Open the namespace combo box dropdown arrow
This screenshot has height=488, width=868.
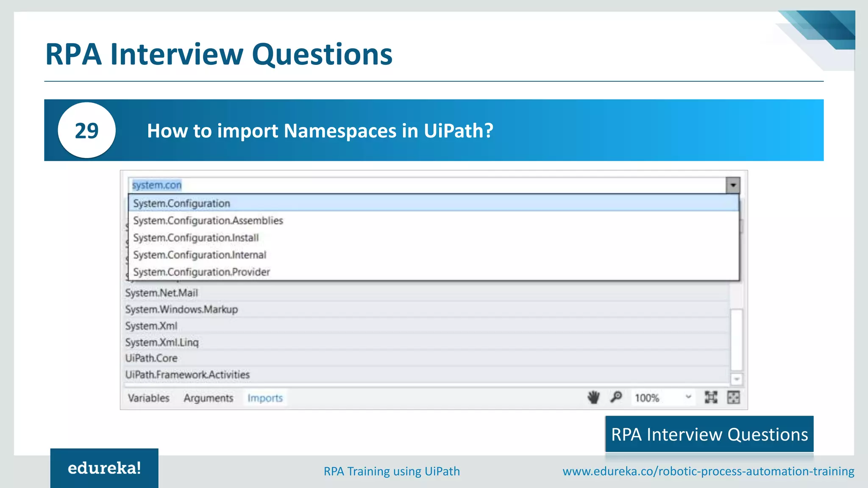click(x=733, y=185)
